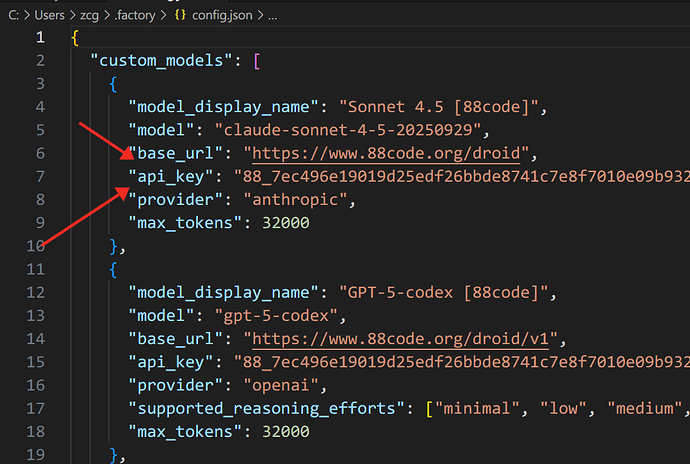Place cursor on "custom_models" key
This screenshot has height=464, width=690.
point(161,60)
